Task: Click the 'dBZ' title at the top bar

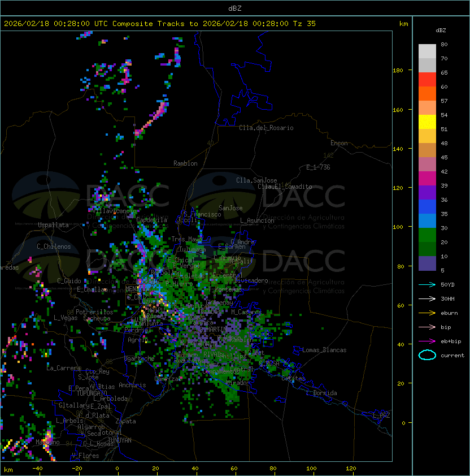Action: 235,8
